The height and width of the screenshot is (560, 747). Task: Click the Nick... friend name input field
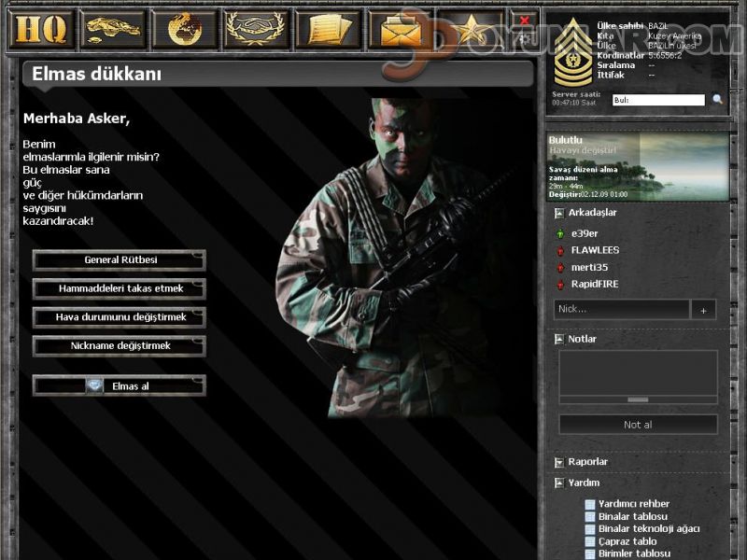pos(621,309)
